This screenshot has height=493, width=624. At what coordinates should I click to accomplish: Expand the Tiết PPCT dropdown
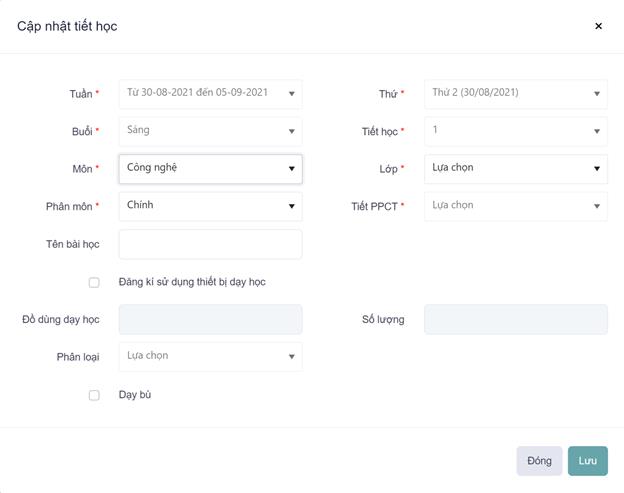click(x=515, y=206)
